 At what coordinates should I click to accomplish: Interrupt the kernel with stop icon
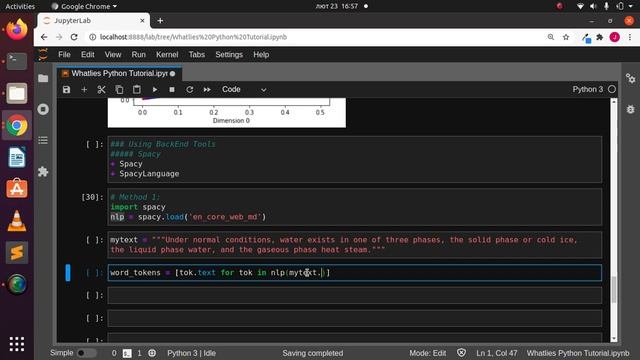coord(172,89)
